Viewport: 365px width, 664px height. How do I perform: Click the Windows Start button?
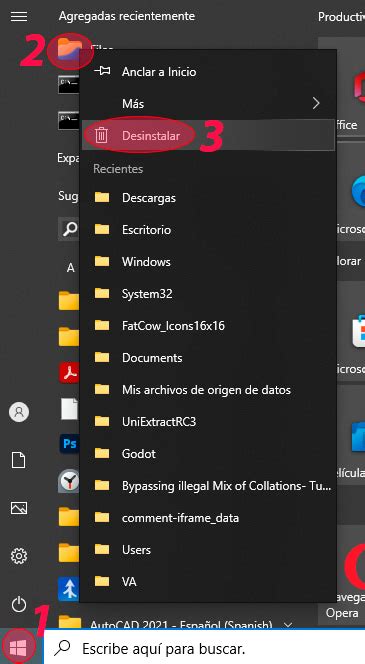tap(18, 646)
